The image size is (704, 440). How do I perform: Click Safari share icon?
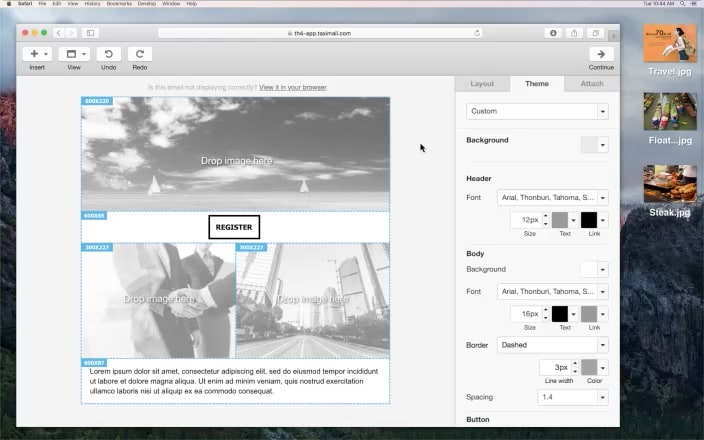[575, 33]
